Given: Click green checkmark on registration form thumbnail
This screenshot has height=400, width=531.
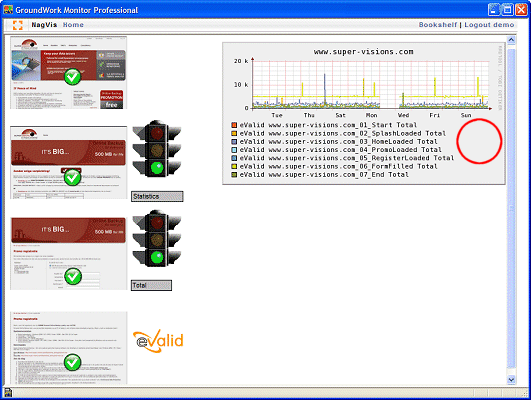Looking at the screenshot, I should [x=73, y=276].
